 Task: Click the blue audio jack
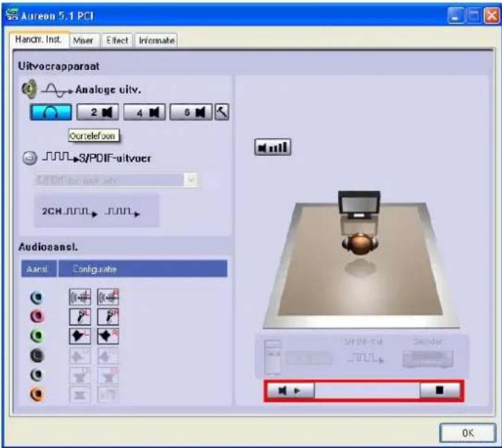37,297
